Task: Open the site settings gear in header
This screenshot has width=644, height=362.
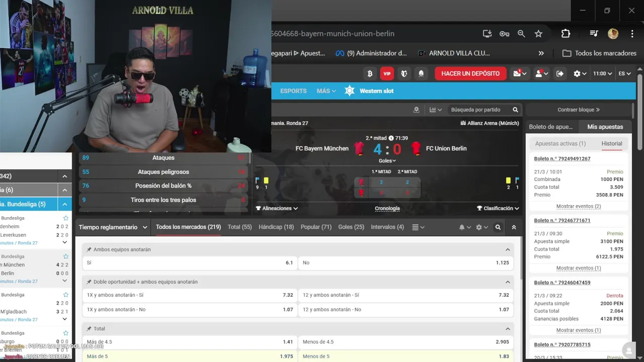Action: (580, 73)
